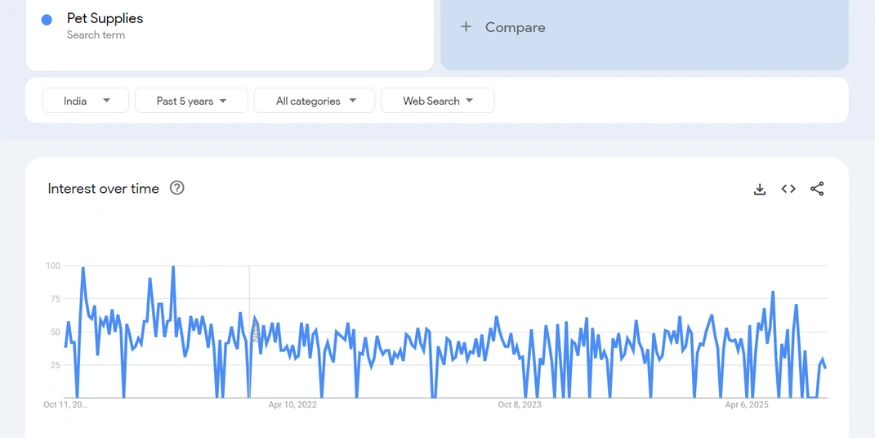Open the Web Search type dropdown
This screenshot has width=875, height=438.
[438, 100]
